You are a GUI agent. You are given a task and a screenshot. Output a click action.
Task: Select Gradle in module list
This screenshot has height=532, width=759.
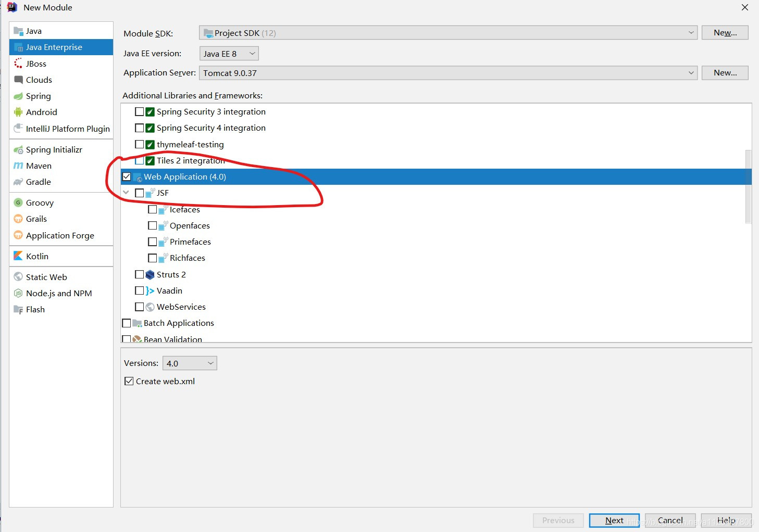point(61,182)
